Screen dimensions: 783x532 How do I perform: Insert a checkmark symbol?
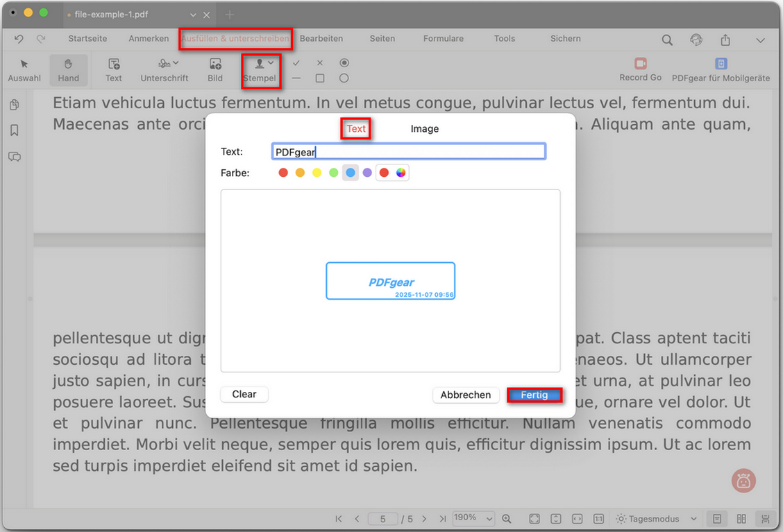[x=296, y=63]
